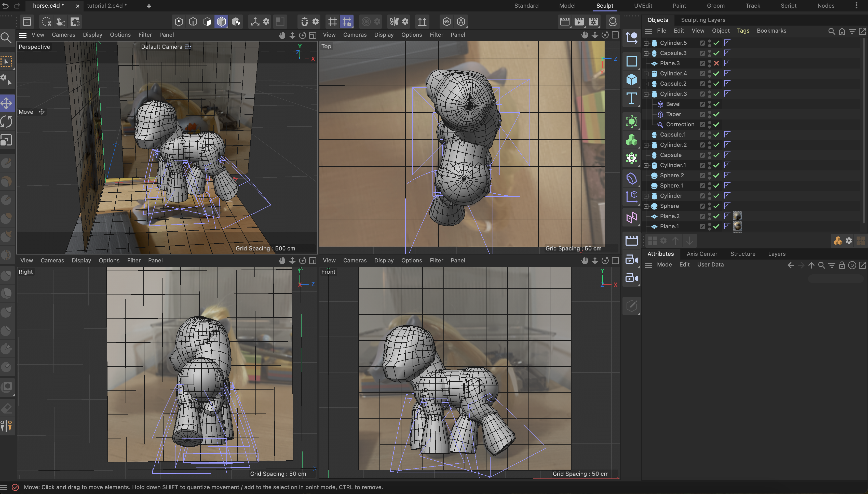Select the Scale tool
The width and height of the screenshot is (868, 494).
(x=7, y=140)
